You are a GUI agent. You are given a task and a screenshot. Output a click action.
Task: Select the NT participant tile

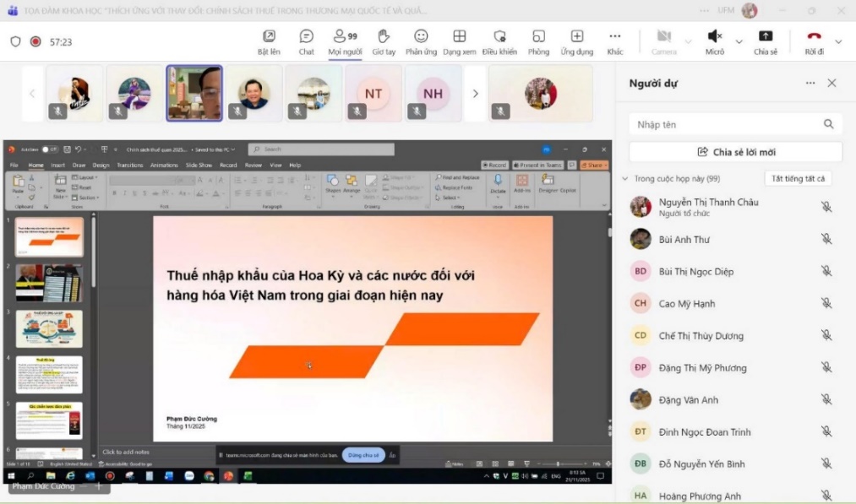click(x=373, y=94)
